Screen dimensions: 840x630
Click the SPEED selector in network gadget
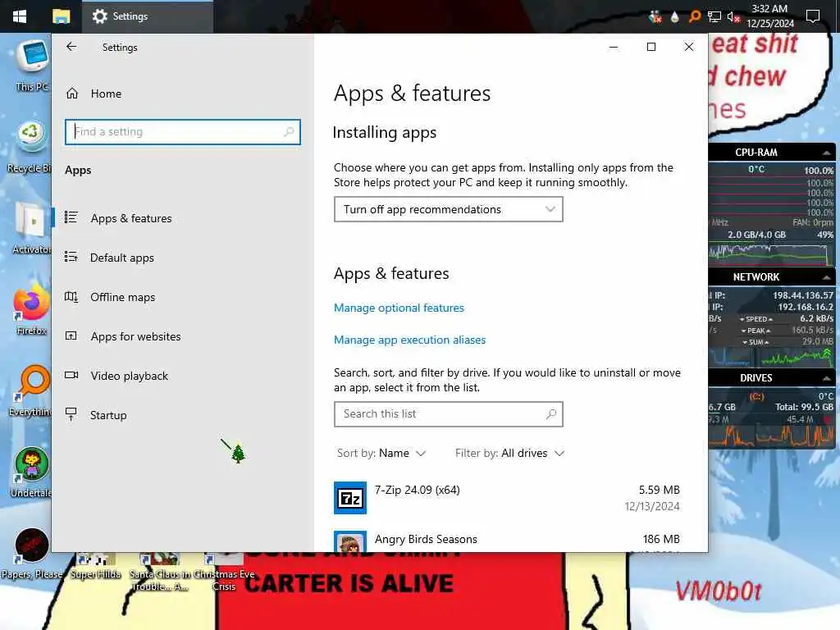756,319
